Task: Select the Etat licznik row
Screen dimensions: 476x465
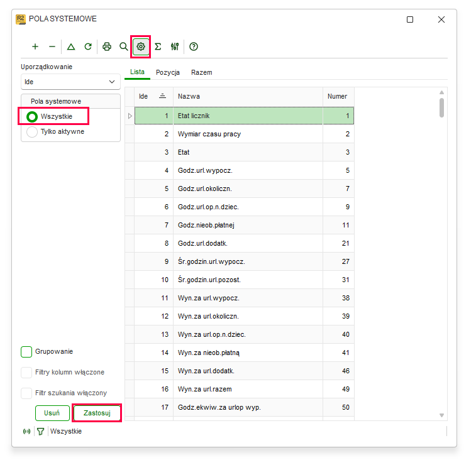Action: click(x=244, y=116)
